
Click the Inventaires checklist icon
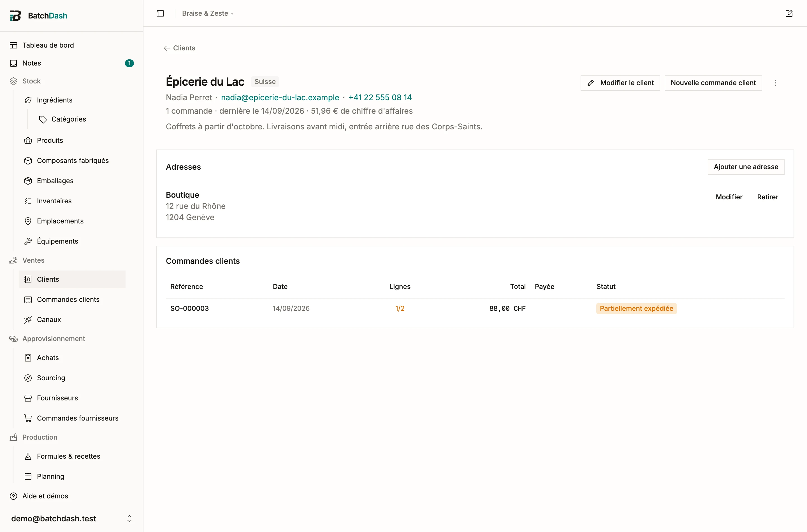tap(28, 201)
